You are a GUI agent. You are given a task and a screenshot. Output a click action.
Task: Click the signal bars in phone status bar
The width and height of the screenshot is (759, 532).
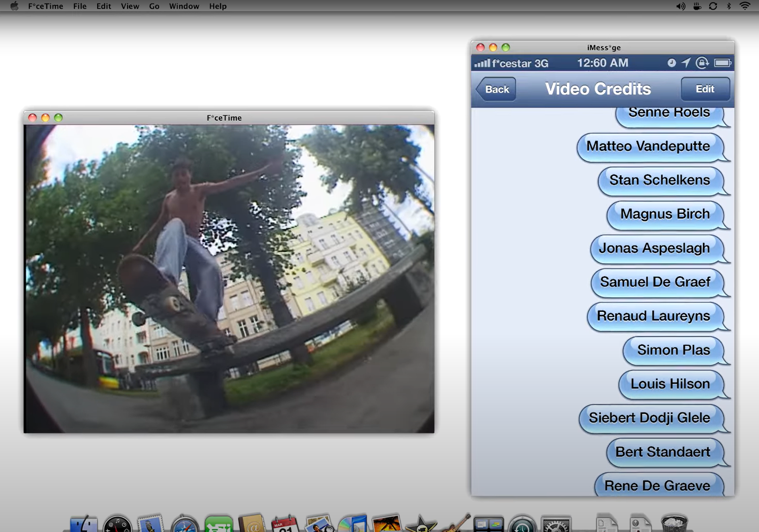point(482,63)
